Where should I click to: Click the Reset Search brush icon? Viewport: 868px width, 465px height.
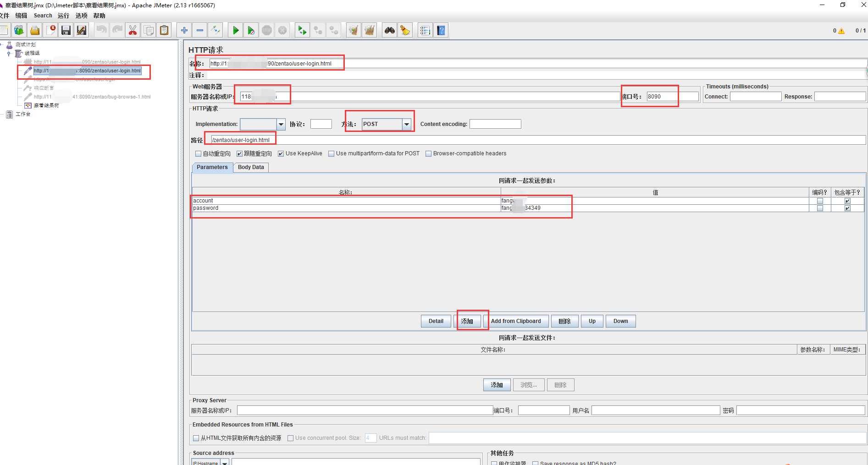[405, 31]
